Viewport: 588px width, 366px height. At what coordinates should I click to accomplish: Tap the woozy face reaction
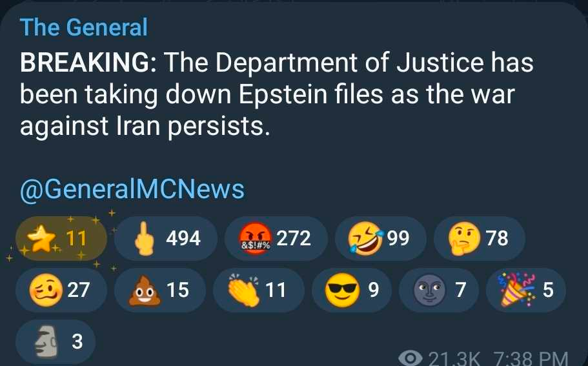tap(60, 290)
